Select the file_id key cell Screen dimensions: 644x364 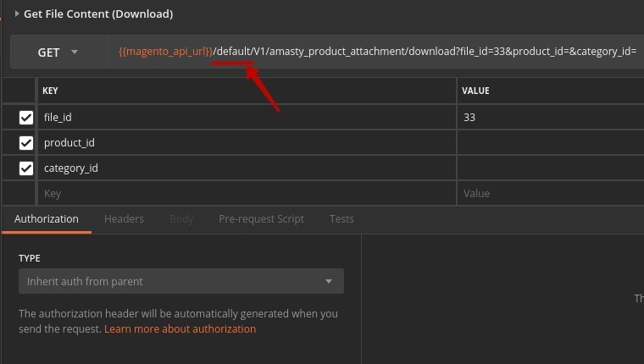pyautogui.click(x=246, y=118)
